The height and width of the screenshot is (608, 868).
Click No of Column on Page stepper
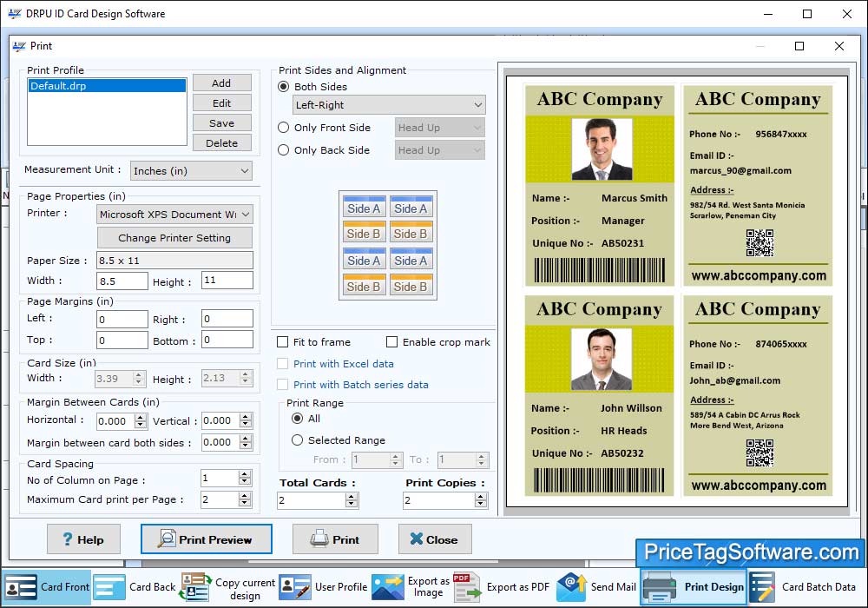(245, 478)
